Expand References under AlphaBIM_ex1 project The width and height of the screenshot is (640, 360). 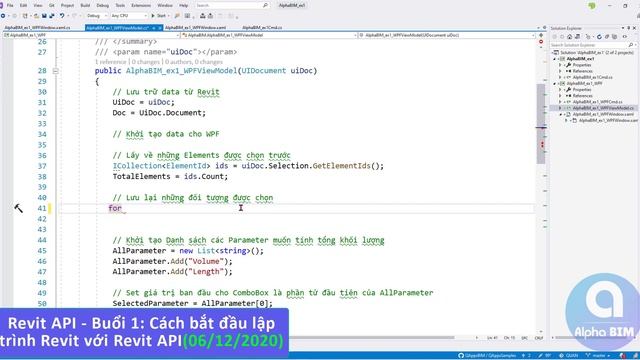pos(560,71)
